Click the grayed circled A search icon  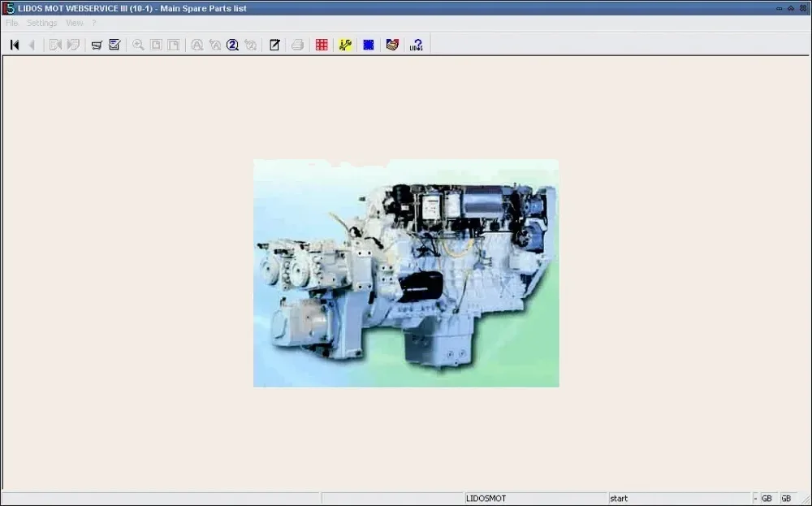click(197, 45)
